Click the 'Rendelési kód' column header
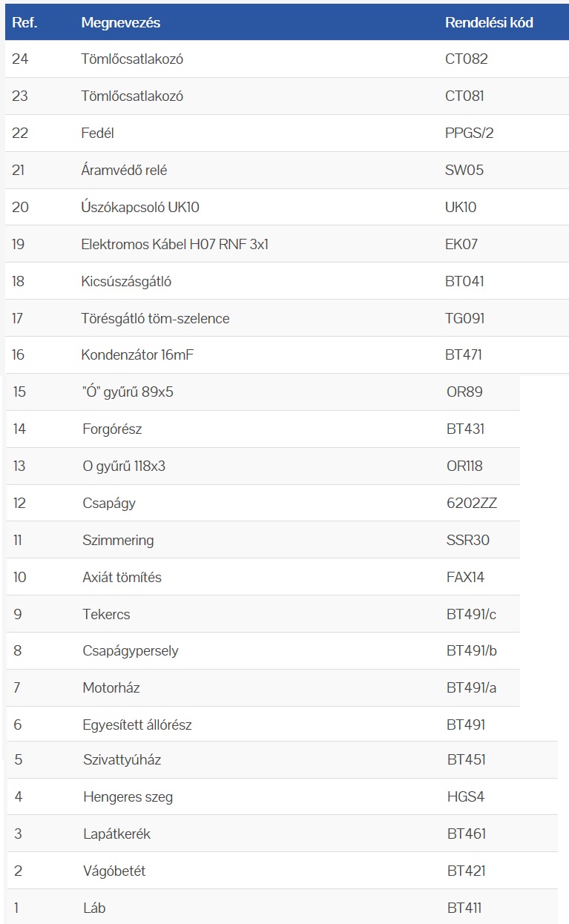The image size is (569, 924). coord(489,22)
